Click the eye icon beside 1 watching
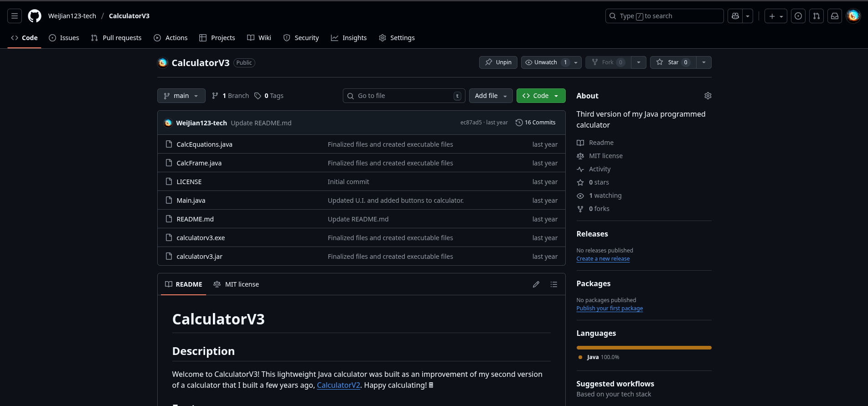868x406 pixels. [x=580, y=195]
